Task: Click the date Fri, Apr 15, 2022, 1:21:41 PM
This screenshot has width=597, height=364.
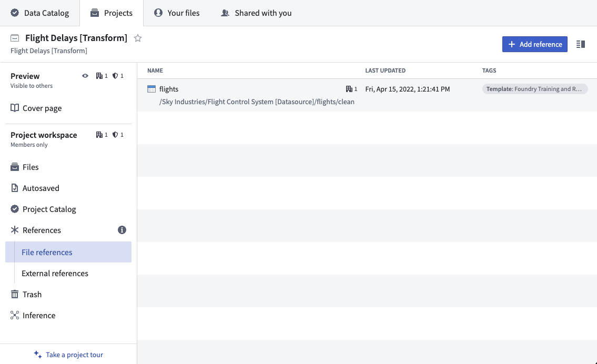Action: point(408,89)
